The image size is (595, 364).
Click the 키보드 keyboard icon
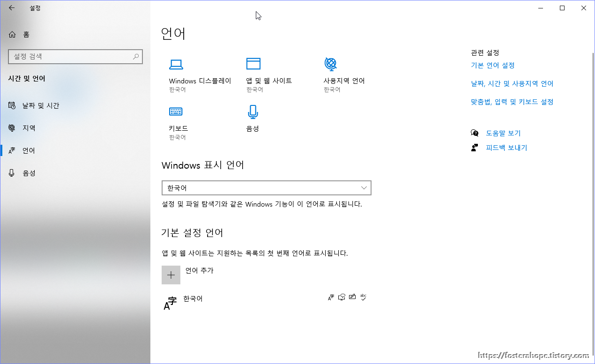click(x=176, y=111)
